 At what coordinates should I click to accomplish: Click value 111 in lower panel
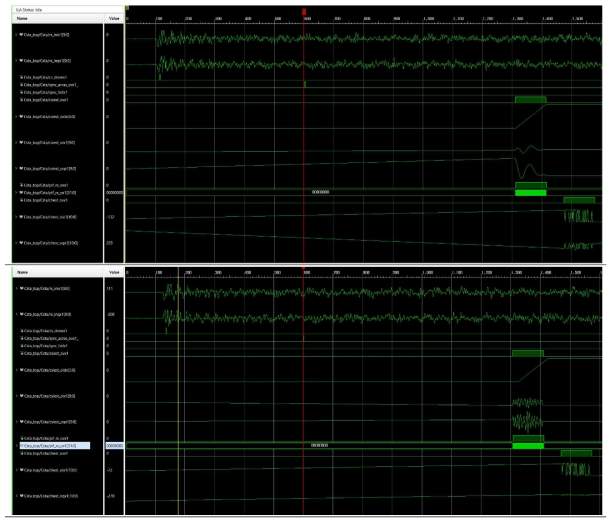point(109,289)
